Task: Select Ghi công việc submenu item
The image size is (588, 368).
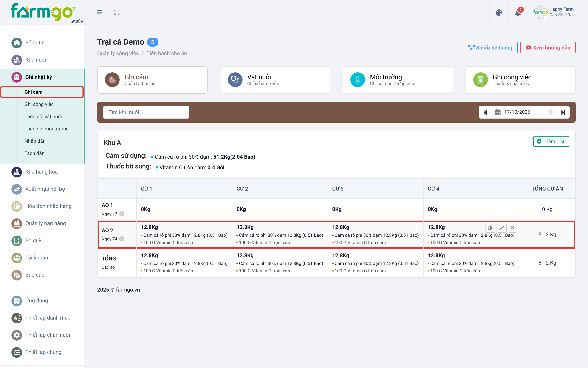Action: [39, 104]
